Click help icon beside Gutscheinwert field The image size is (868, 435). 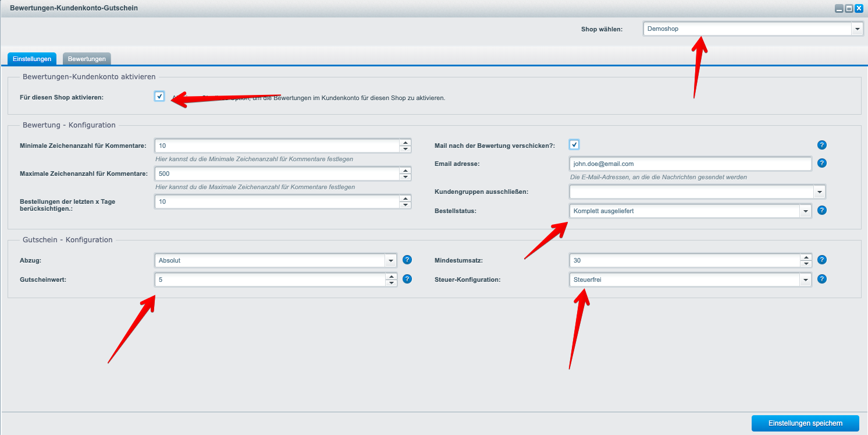(x=407, y=279)
